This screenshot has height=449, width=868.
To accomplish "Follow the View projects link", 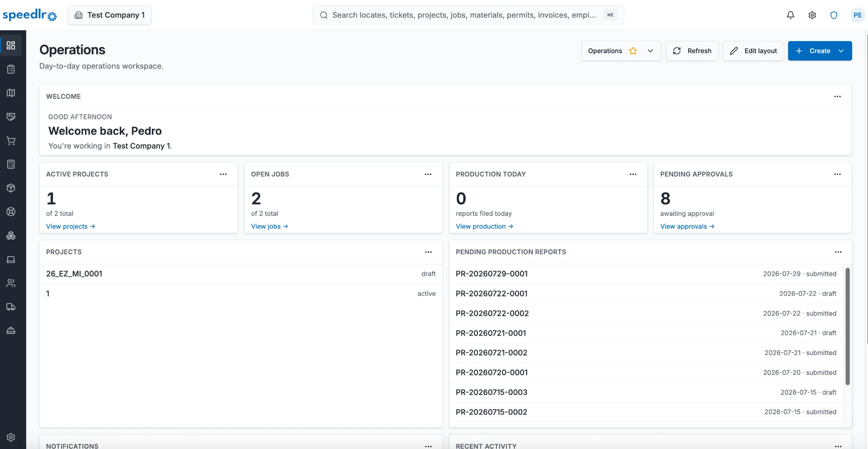I will [71, 226].
